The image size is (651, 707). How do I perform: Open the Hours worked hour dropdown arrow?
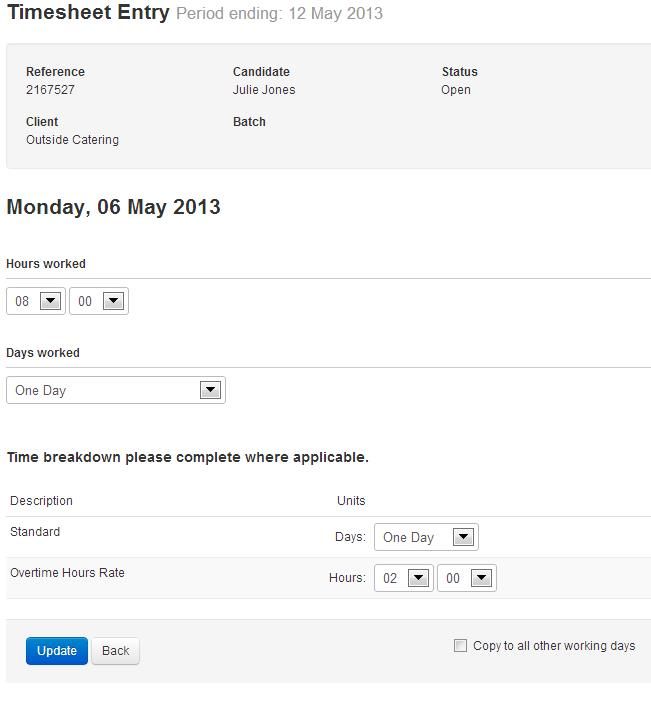point(50,301)
